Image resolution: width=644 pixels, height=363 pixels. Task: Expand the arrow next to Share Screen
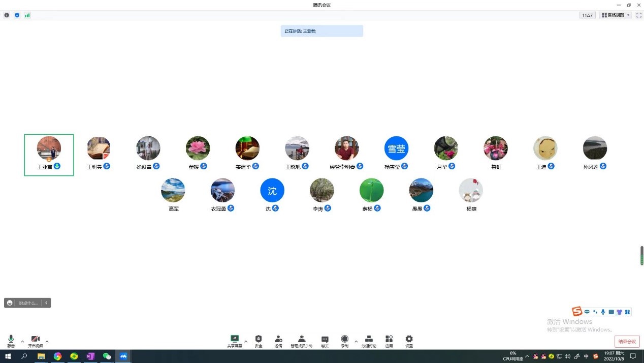[x=246, y=341]
